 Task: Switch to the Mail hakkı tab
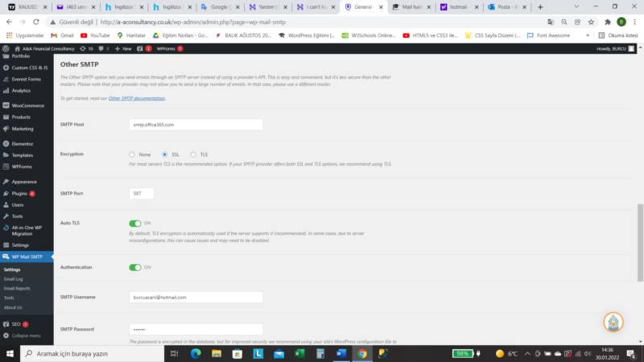(x=411, y=7)
